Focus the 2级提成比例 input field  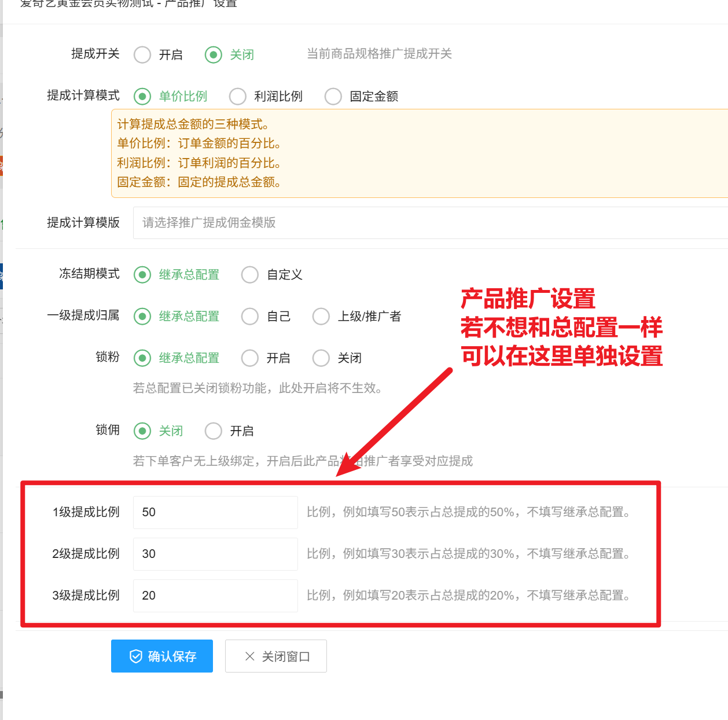(215, 554)
